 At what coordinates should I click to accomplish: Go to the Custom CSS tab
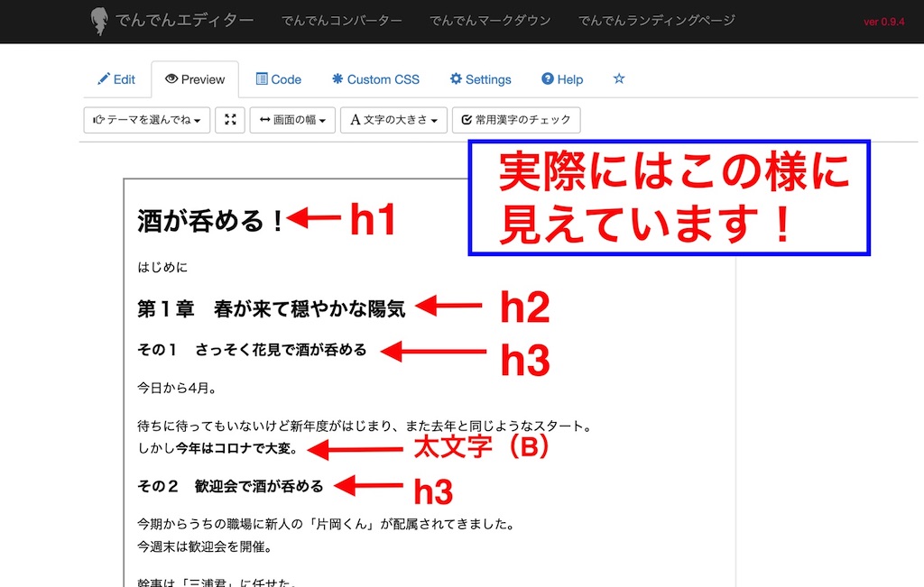(375, 79)
